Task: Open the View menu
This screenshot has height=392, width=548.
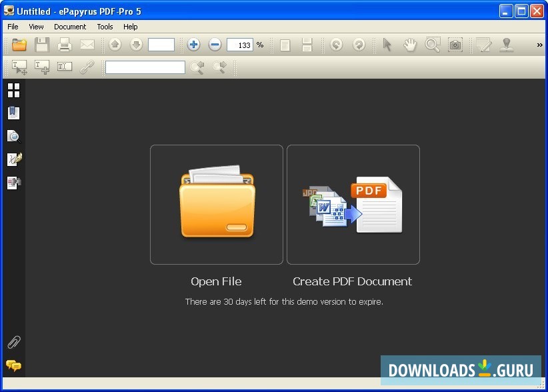Action: 36,27
